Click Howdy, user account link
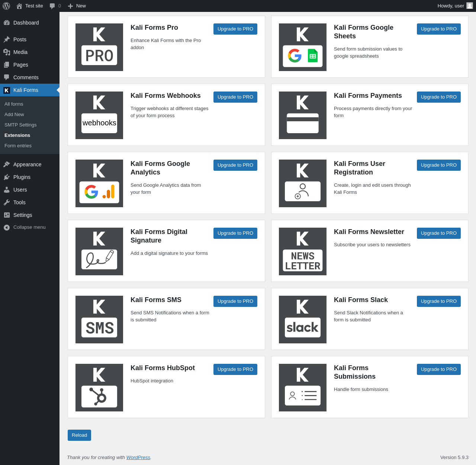Viewport: 476px width, 465px height. tap(455, 6)
